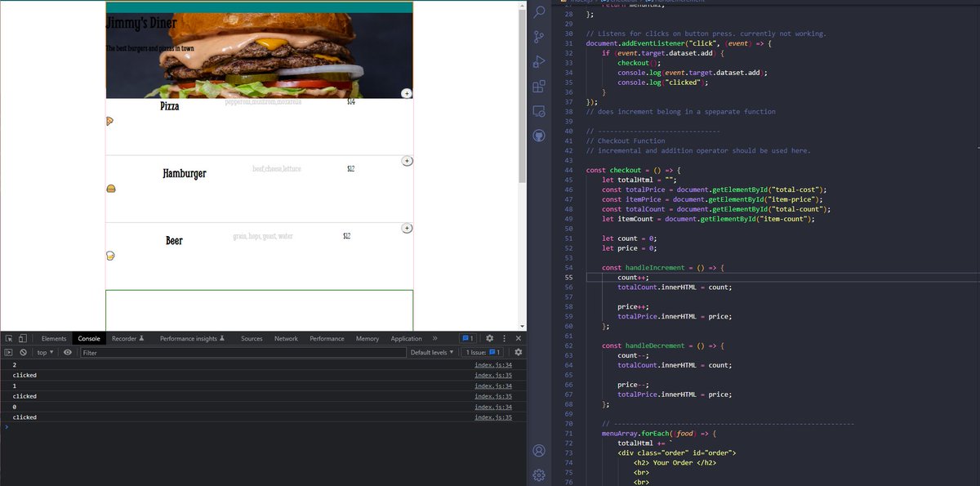Open index.js:34 link beside log value 2
This screenshot has height=486, width=980.
click(493, 365)
